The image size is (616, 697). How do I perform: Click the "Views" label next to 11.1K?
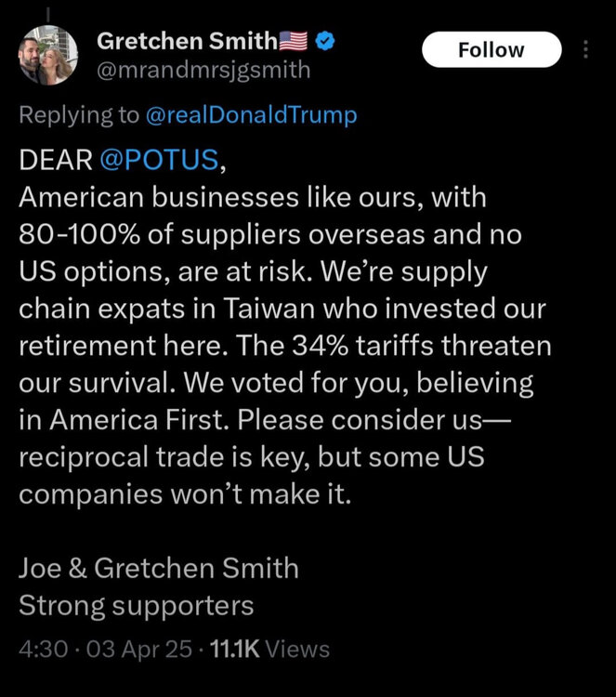pyautogui.click(x=301, y=649)
